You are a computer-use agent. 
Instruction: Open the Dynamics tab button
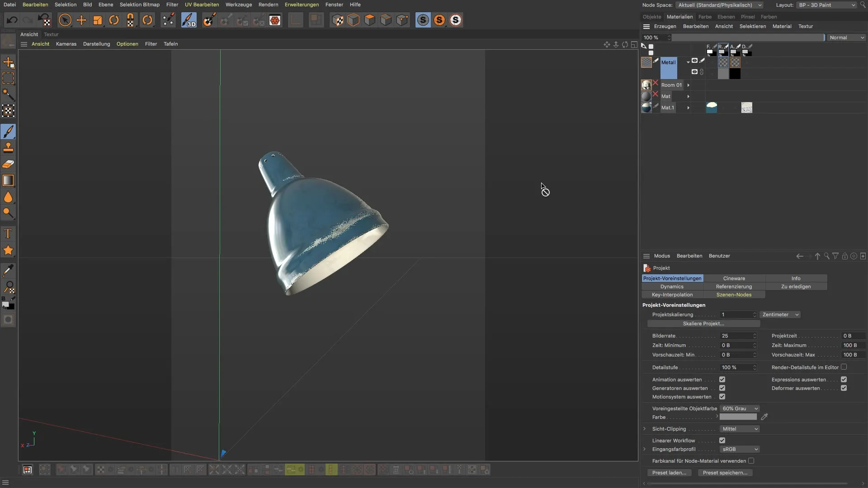672,286
